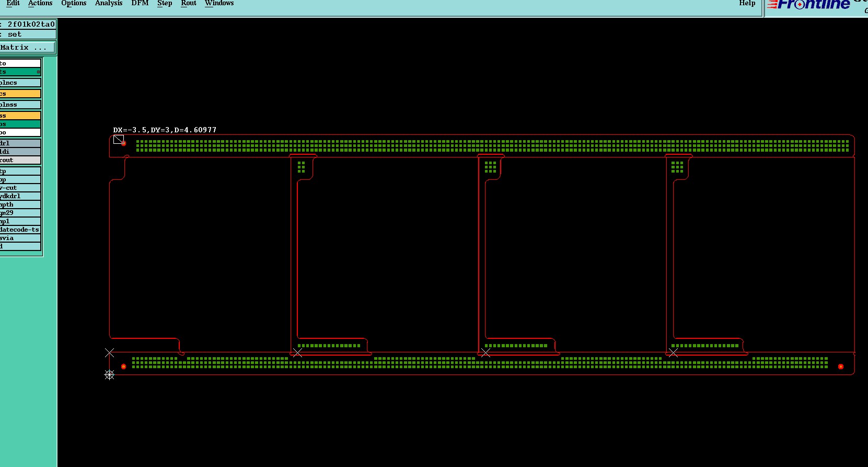
Task: Select the orange 'cs' layer row
Action: [x=20, y=94]
